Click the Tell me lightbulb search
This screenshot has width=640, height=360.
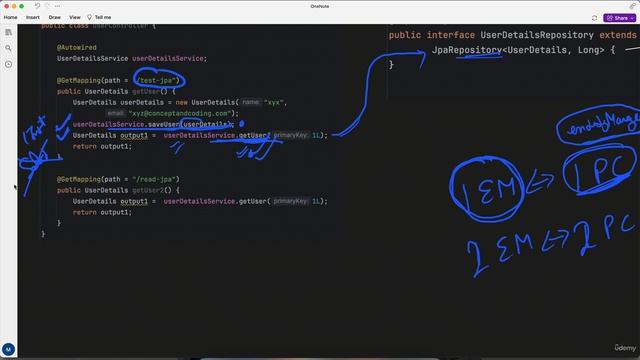(99, 18)
